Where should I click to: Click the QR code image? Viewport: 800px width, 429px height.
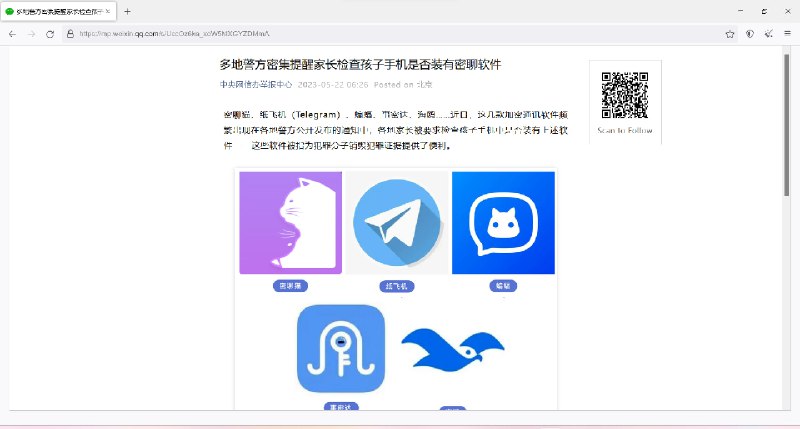click(x=625, y=95)
